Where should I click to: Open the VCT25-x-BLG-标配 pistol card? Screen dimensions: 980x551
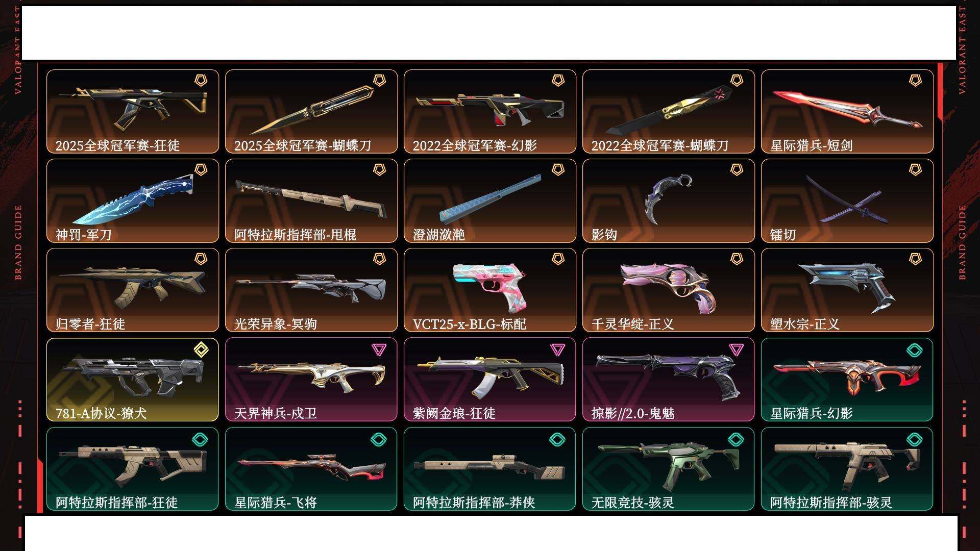click(x=490, y=290)
